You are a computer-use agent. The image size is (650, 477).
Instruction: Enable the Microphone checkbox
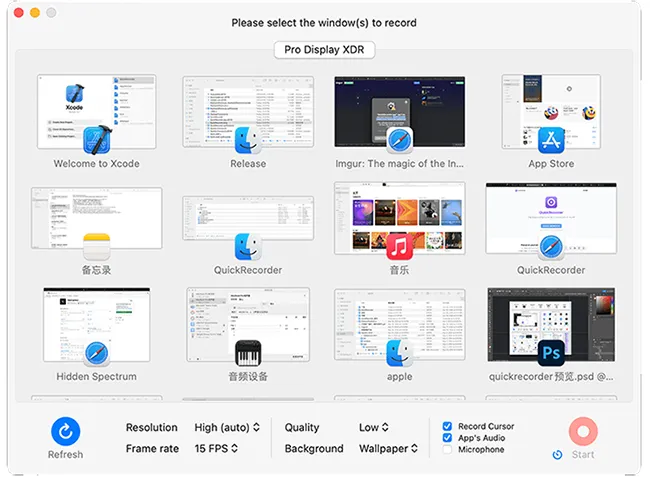click(447, 450)
